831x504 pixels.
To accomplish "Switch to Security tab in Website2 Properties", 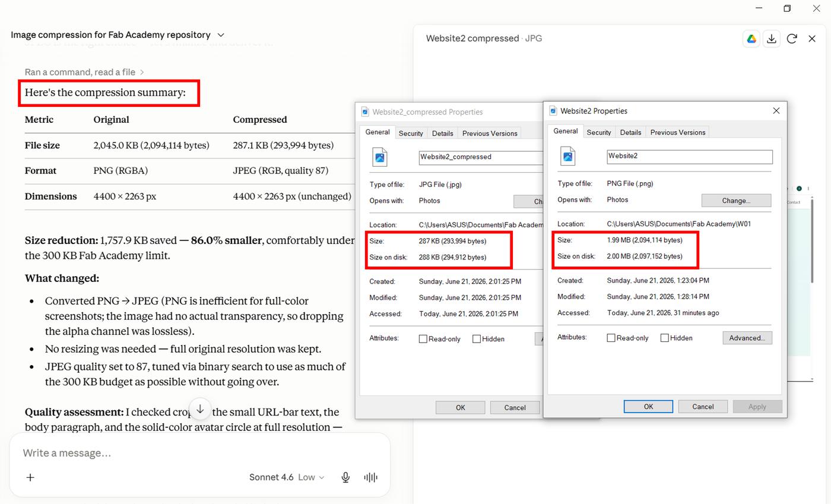I will pyautogui.click(x=598, y=132).
